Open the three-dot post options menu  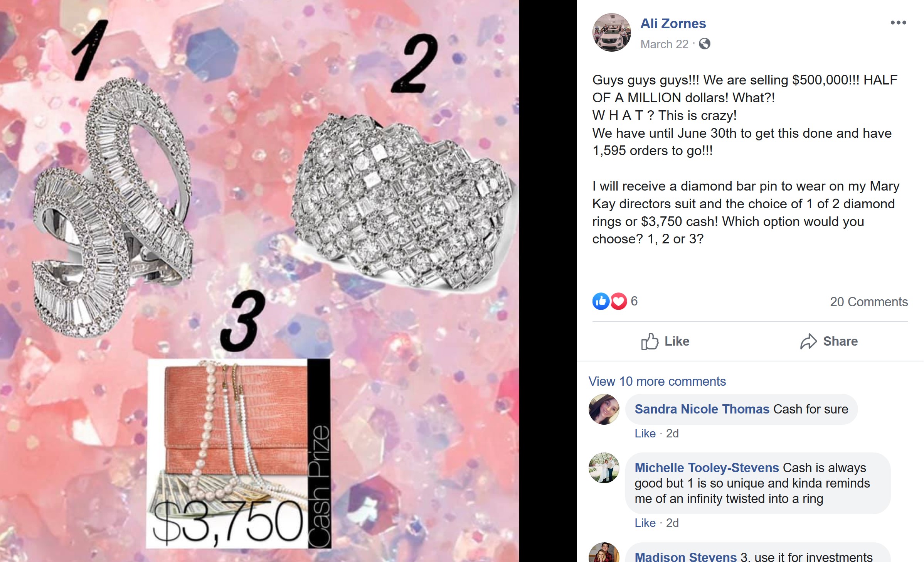pos(898,23)
